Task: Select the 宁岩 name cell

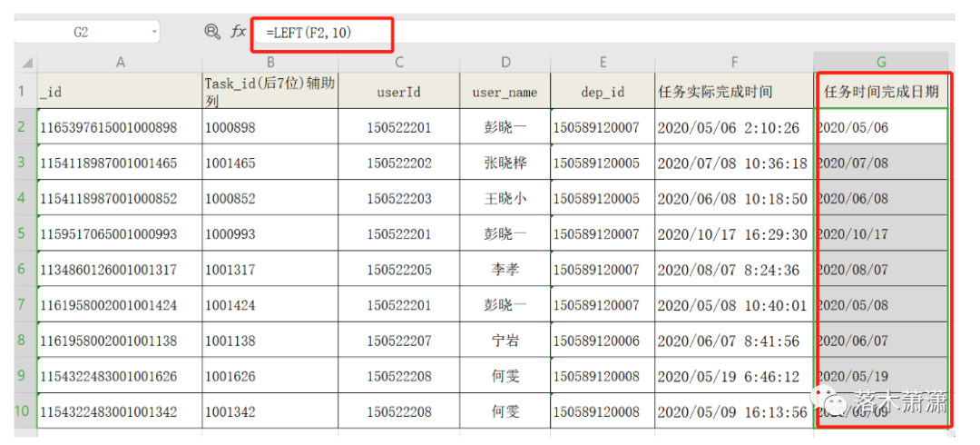Action: [505, 341]
